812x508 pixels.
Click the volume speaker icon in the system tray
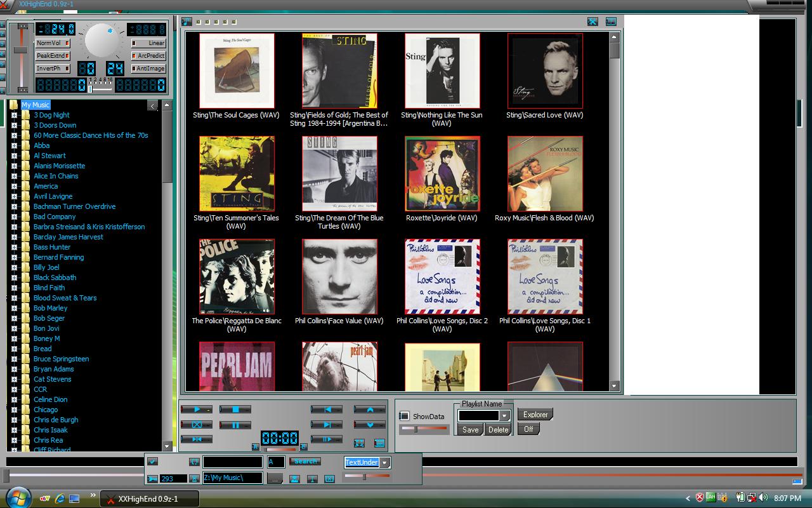[763, 498]
